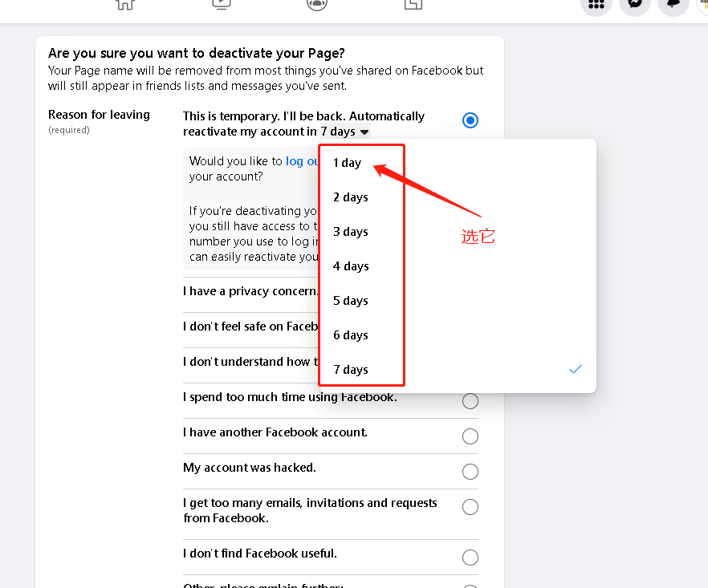
Task: Open the Pages flag icon
Action: tap(413, 3)
